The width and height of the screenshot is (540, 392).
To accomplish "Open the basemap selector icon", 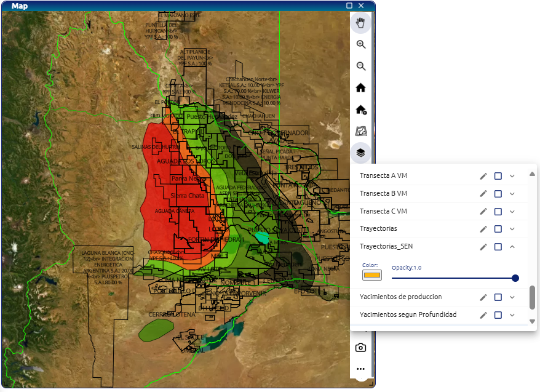I will [361, 131].
